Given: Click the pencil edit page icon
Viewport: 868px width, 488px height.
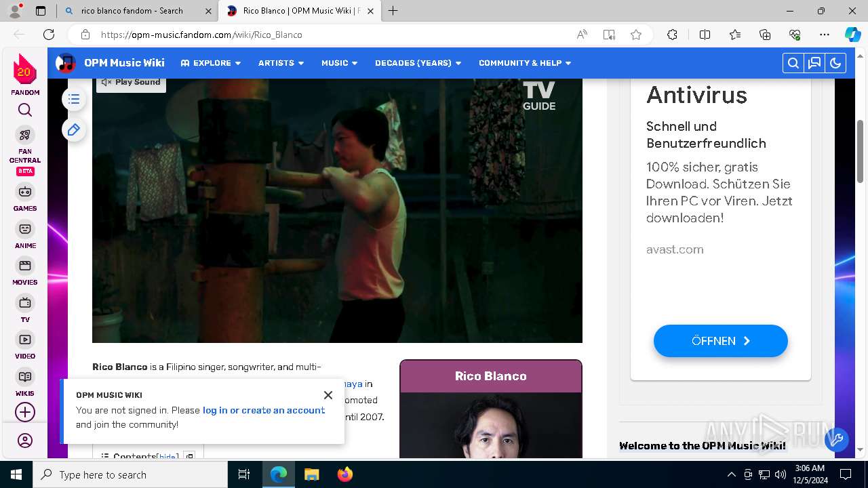Looking at the screenshot, I should pos(74,129).
